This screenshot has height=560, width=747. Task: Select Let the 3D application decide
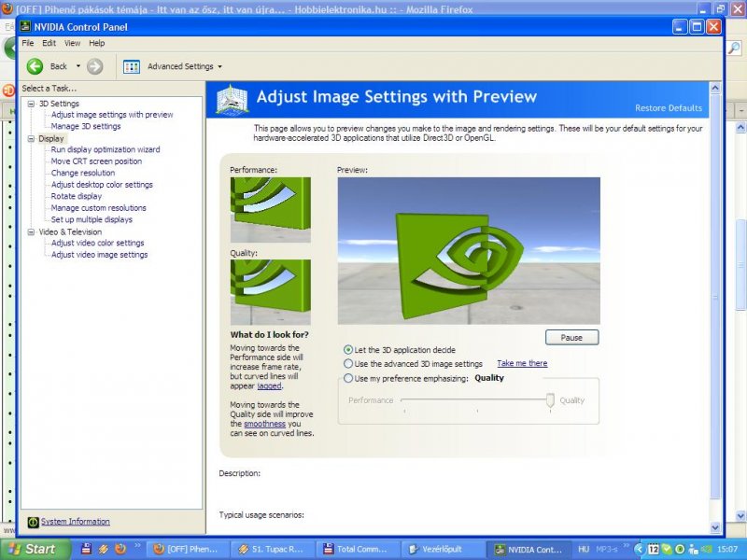(x=348, y=350)
